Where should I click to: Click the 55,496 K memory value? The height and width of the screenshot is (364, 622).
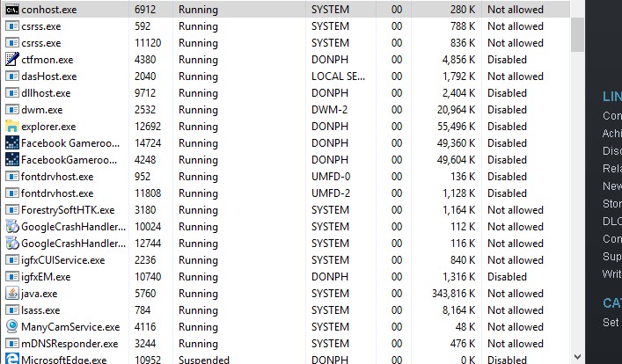[x=456, y=126]
